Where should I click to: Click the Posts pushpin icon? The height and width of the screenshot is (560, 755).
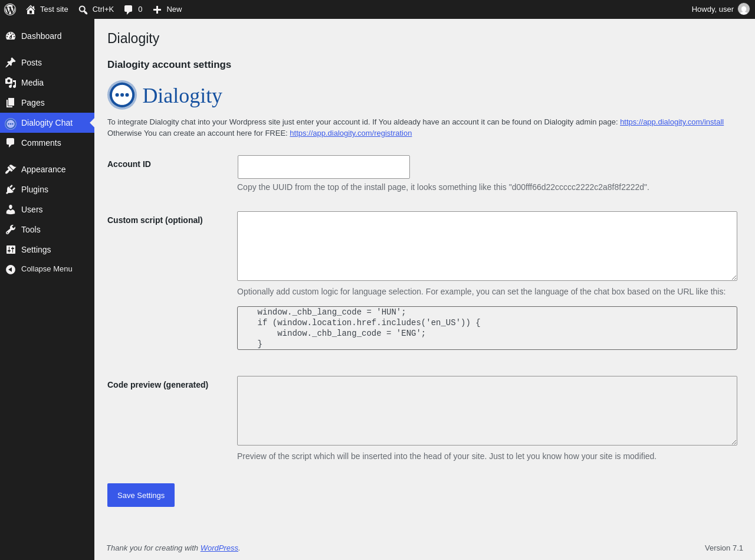click(x=11, y=63)
